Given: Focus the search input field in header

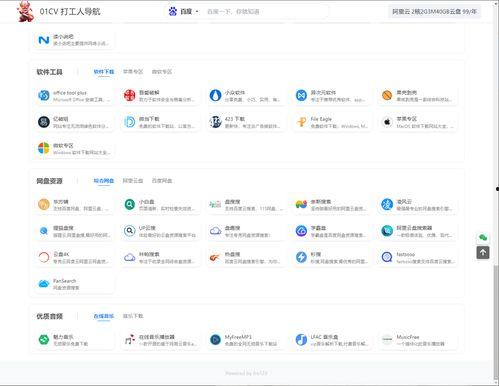Looking at the screenshot, I should (x=265, y=12).
